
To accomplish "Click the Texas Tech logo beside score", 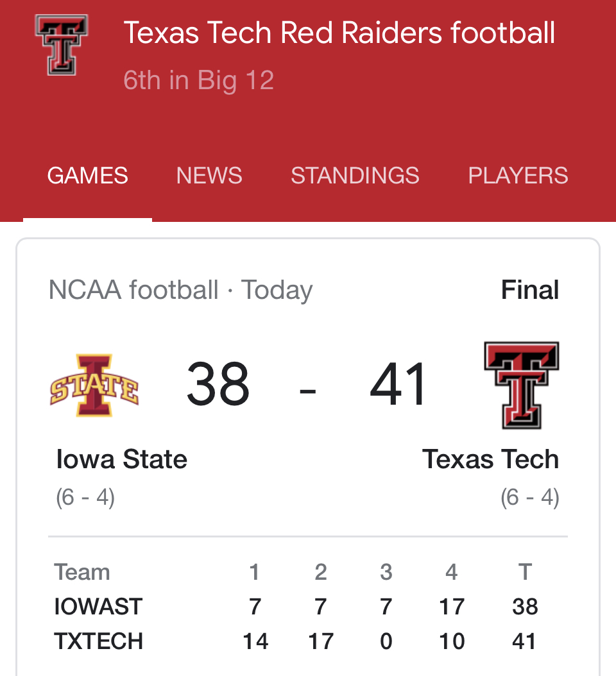I will tap(521, 385).
